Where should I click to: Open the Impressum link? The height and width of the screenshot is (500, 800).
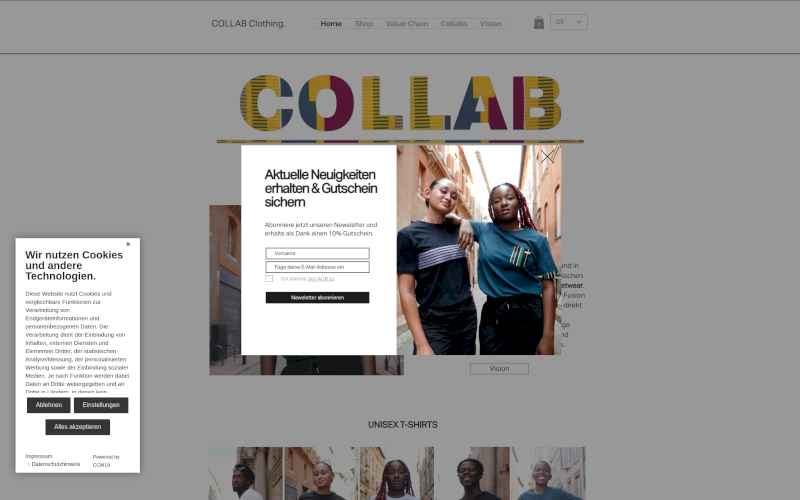[x=39, y=456]
